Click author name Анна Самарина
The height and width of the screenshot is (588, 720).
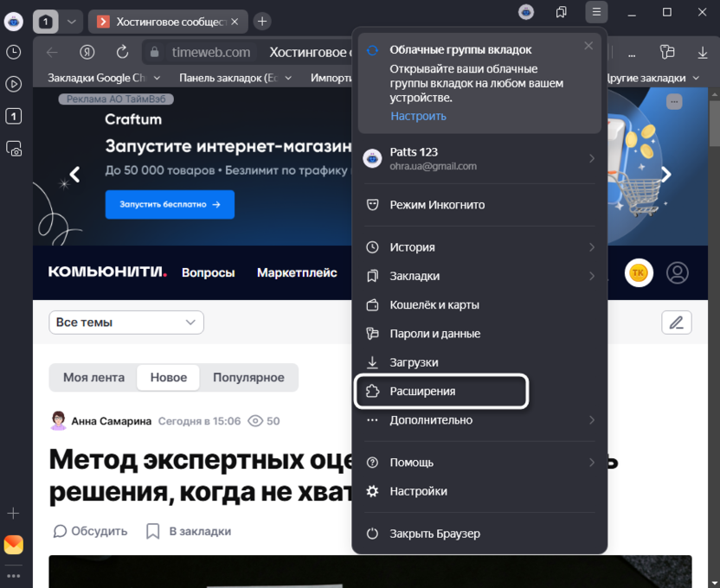coord(111,421)
